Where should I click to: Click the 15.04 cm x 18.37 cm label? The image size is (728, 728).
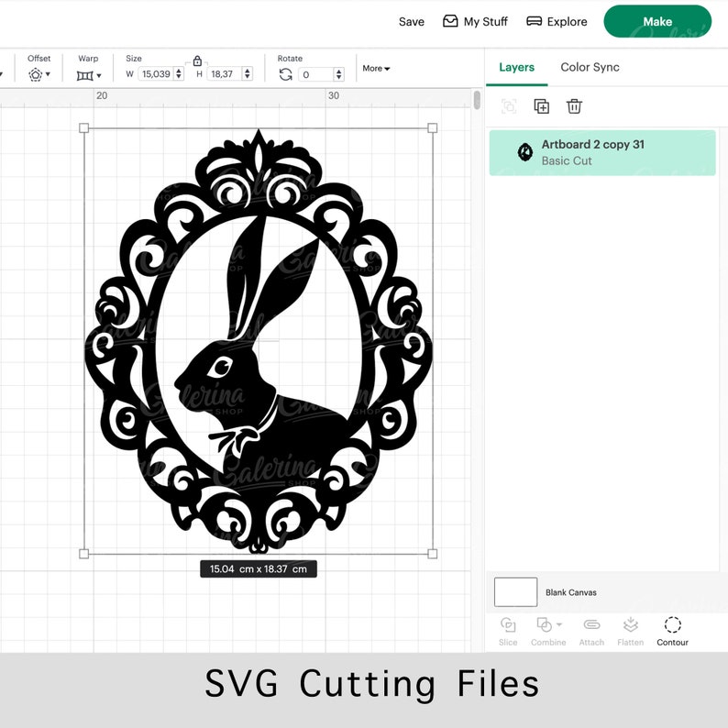[x=259, y=568]
